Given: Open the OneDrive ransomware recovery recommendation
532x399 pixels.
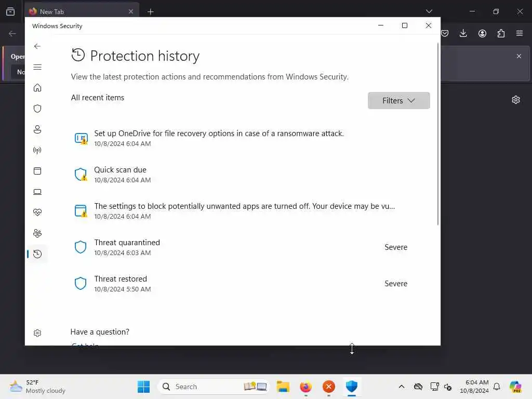Looking at the screenshot, I should (x=242, y=138).
